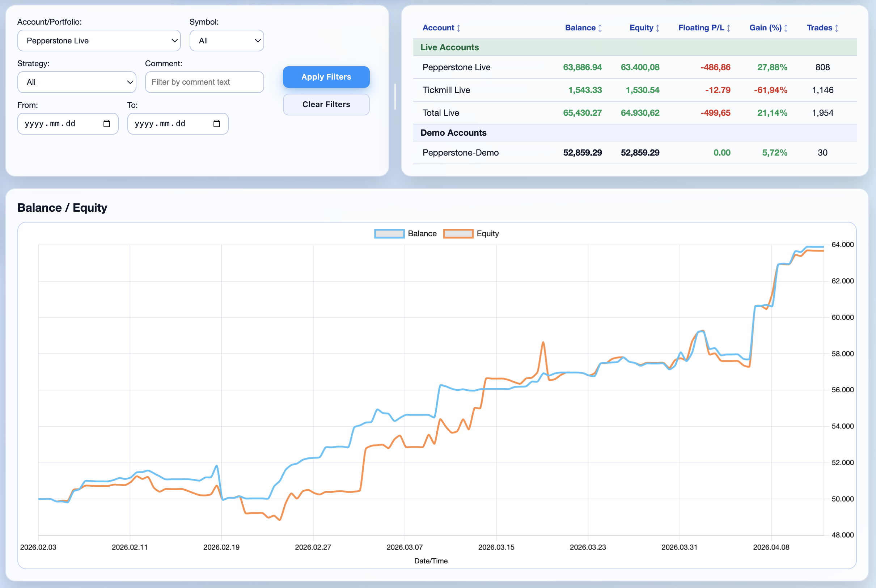Open the To date calendar picker

(217, 123)
